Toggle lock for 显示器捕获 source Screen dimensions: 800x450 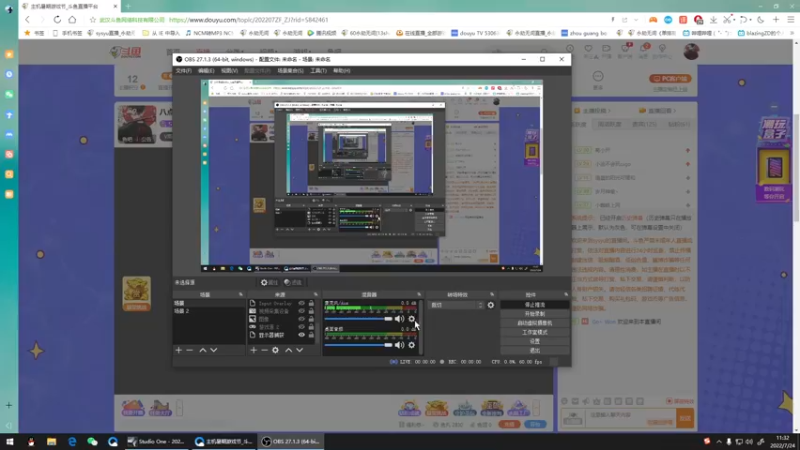point(311,335)
